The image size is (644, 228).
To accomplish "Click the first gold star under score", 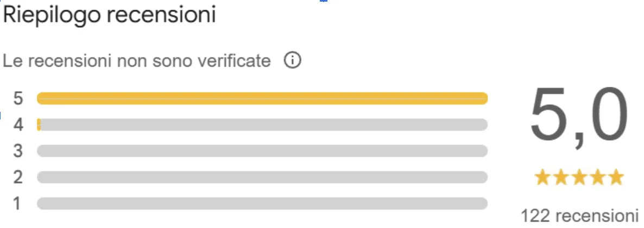I will click(x=541, y=178).
